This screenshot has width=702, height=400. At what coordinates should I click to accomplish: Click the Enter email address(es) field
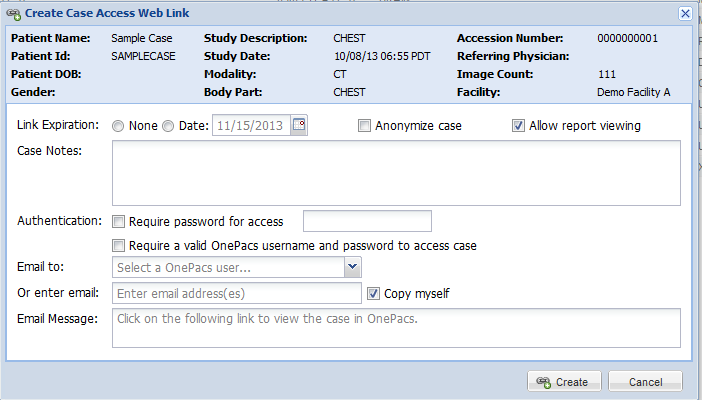(x=237, y=293)
